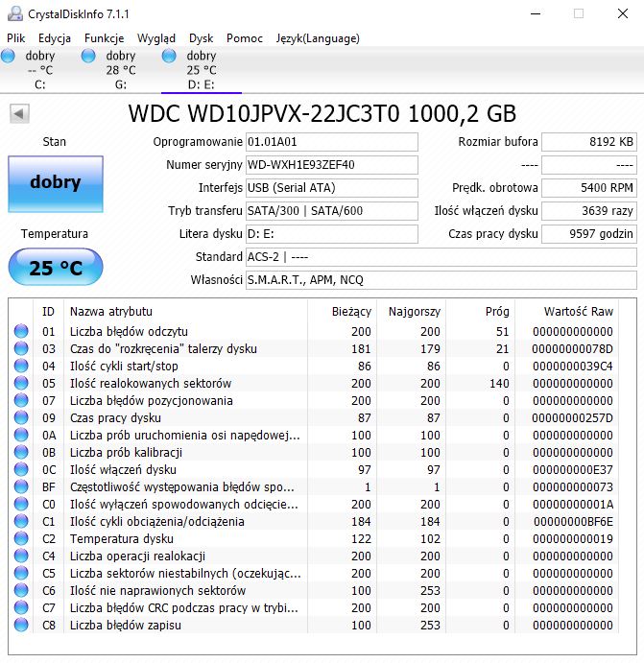Click status orb for attribute 09
The height and width of the screenshot is (663, 644).
tap(21, 417)
